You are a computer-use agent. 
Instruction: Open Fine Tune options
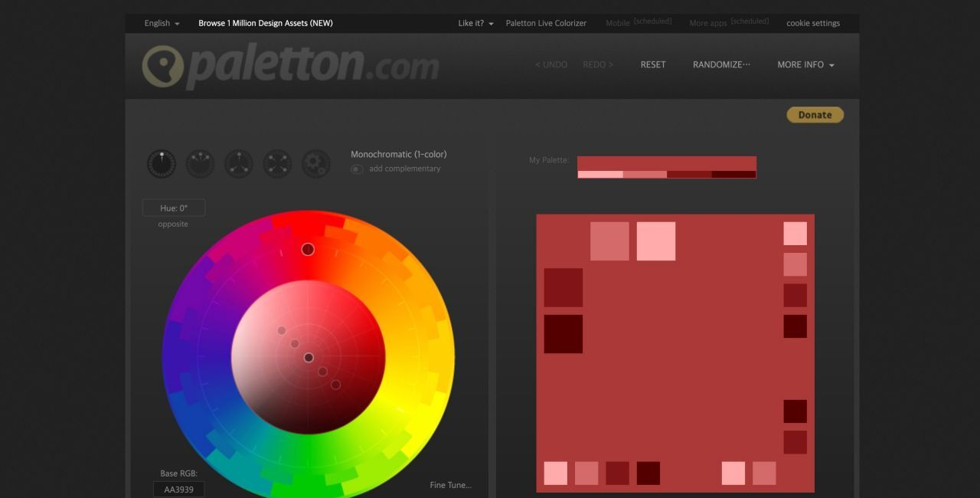tap(451, 485)
